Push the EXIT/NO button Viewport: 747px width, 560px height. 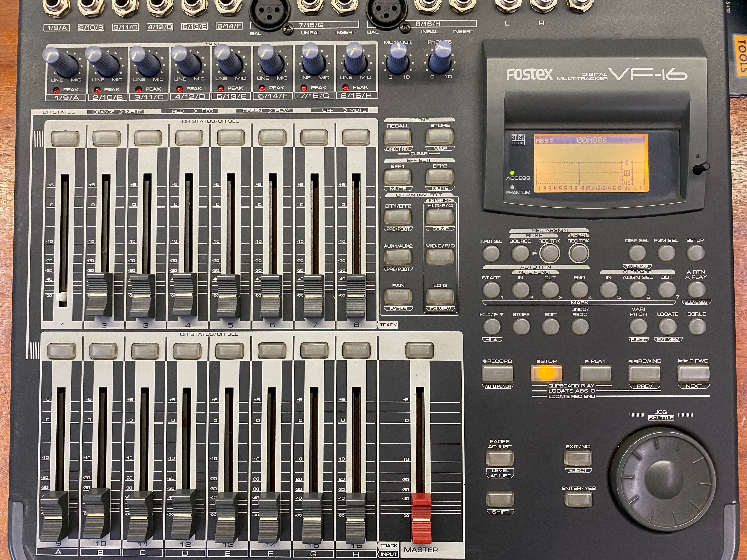click(x=578, y=458)
